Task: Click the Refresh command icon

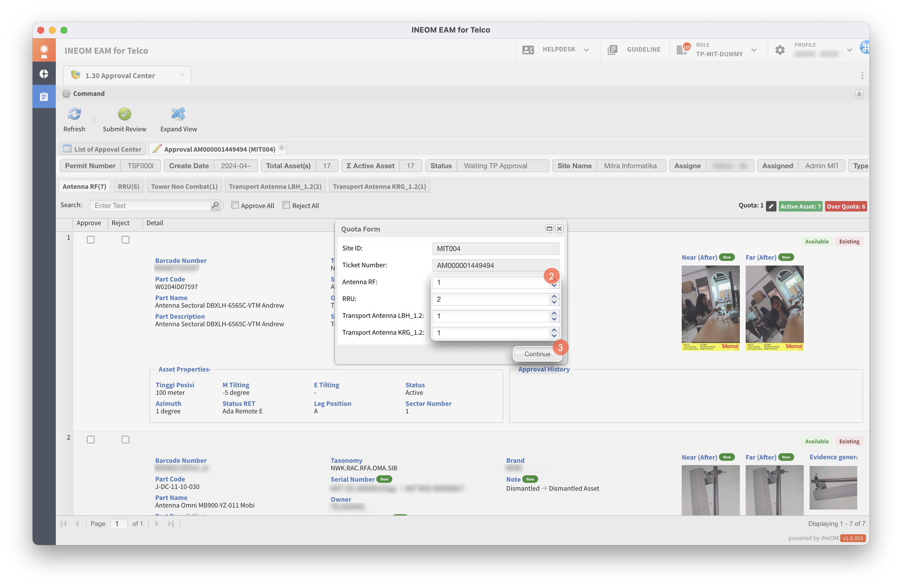Action: tap(74, 114)
